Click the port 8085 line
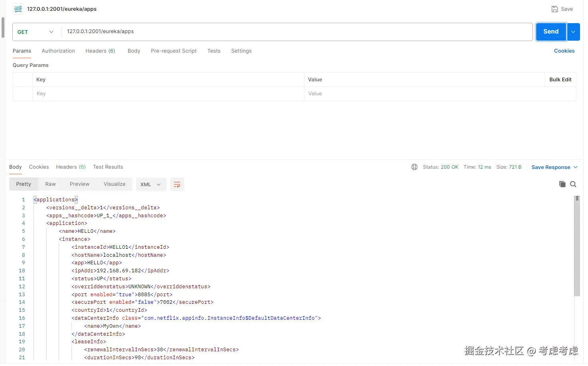This screenshot has width=588, height=366. (122, 295)
